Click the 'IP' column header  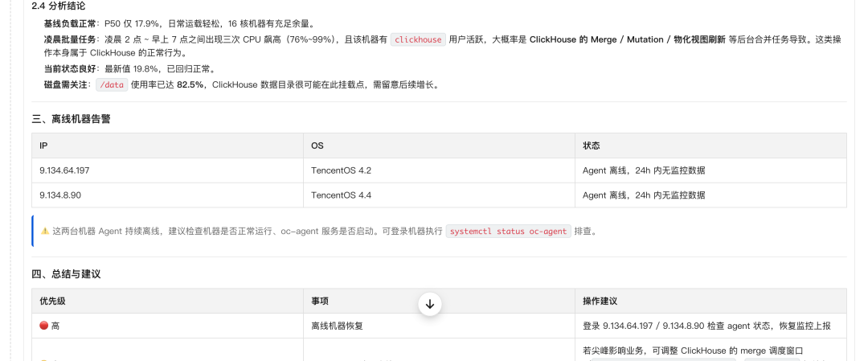click(x=167, y=146)
